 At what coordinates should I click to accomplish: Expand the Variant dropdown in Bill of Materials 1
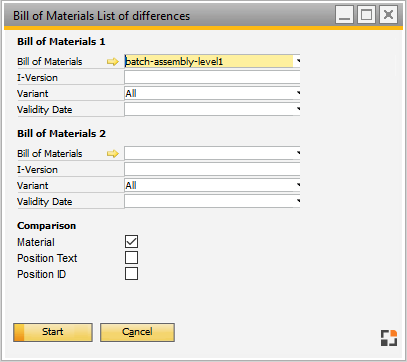point(297,93)
